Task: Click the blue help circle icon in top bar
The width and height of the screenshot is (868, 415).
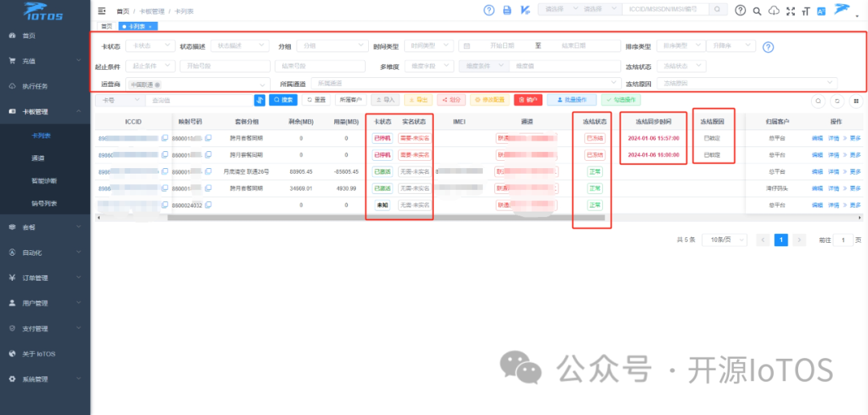Action: coord(489,10)
